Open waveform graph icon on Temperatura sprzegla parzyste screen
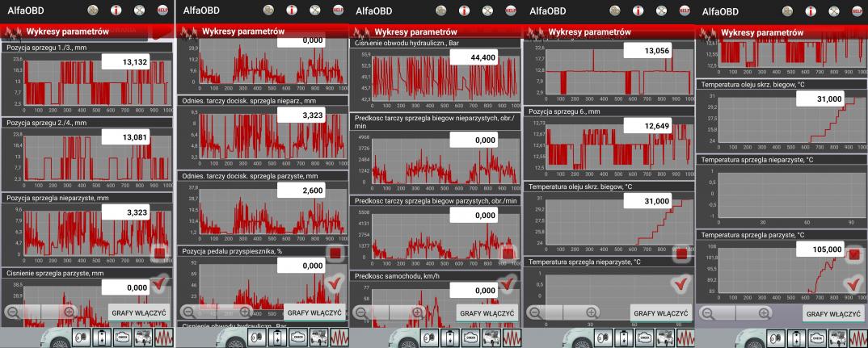This screenshot has width=868, height=348. [857, 337]
